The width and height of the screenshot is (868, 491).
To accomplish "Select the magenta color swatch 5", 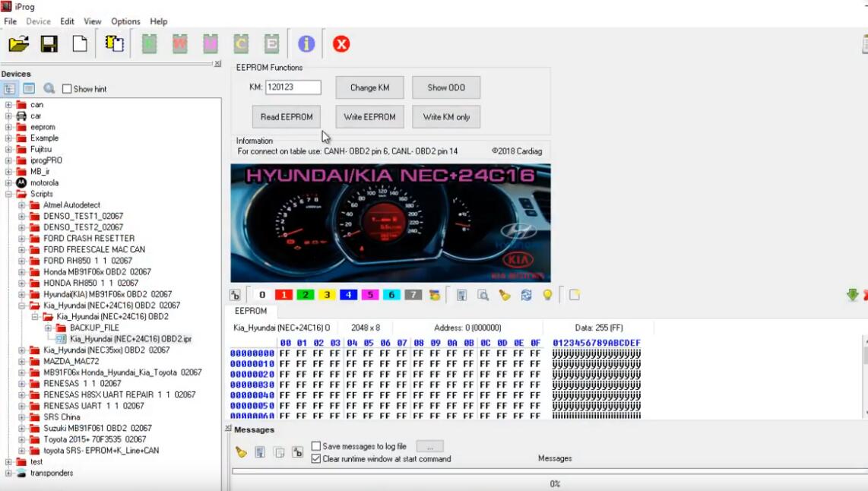I will tap(370, 295).
